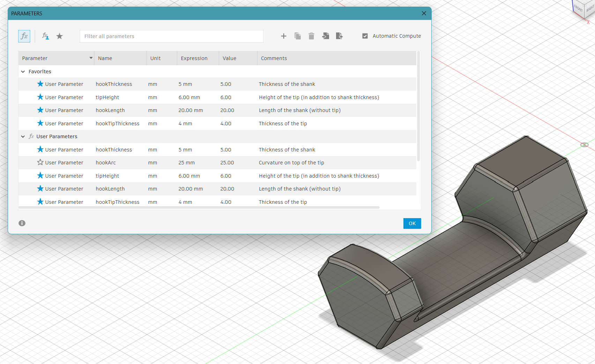Viewport: 595px width, 364px height.
Task: Collapse the Favorites group
Action: click(23, 72)
